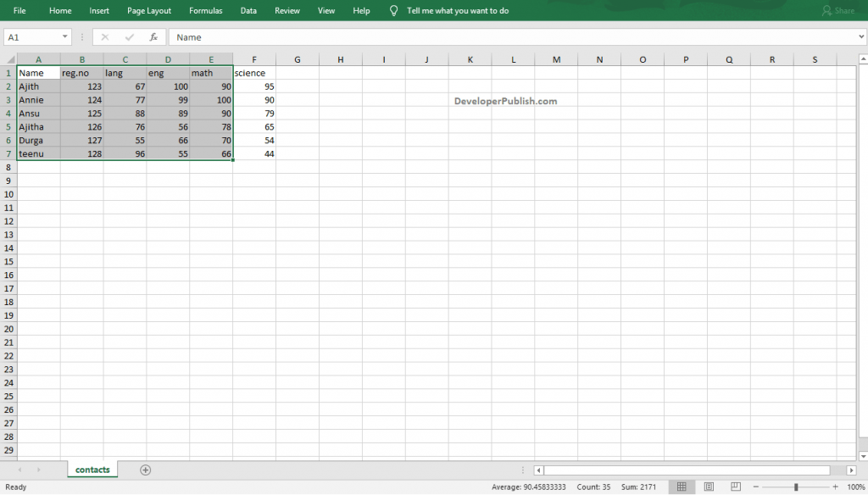The height and width of the screenshot is (495, 868).
Task: Open the Review ribbon tab
Action: coord(287,10)
